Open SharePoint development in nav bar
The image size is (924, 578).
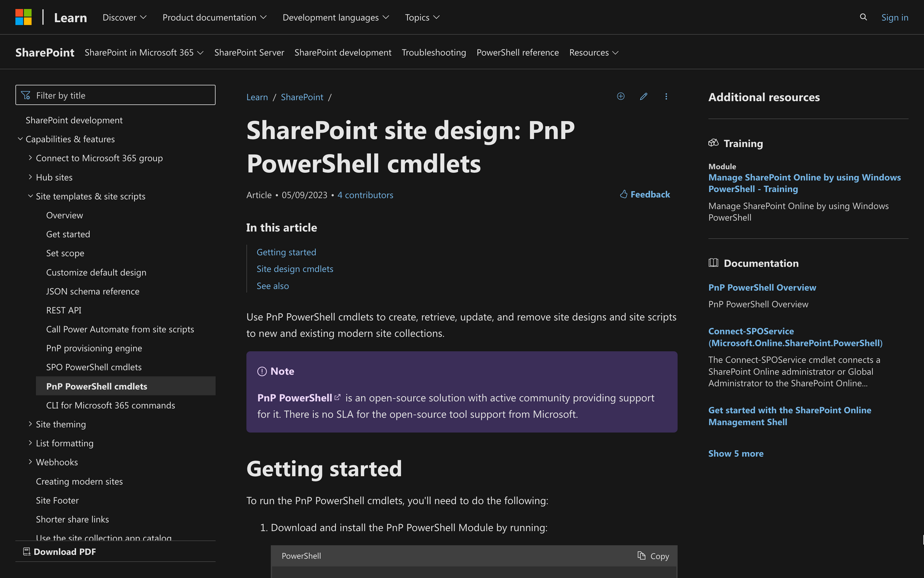tap(343, 53)
